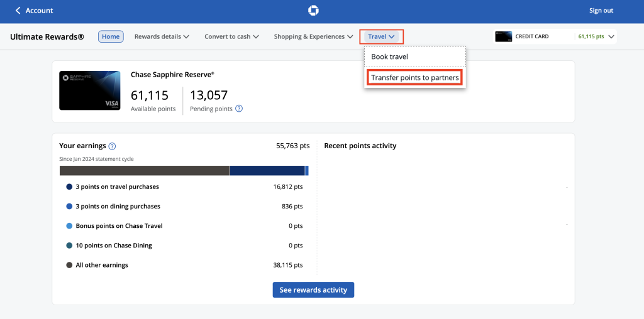Click the Chase Sapphire Reserve card image
This screenshot has height=319, width=644.
coord(90,90)
